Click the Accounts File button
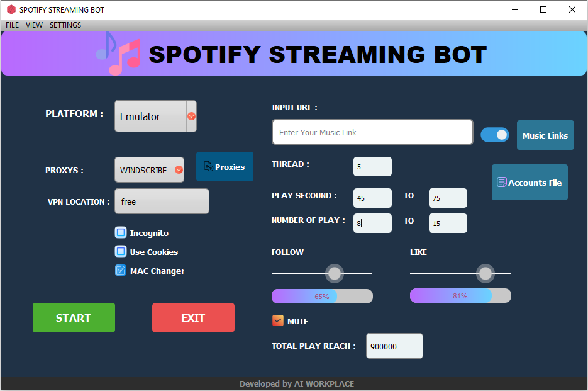This screenshot has width=588, height=391. 530,182
